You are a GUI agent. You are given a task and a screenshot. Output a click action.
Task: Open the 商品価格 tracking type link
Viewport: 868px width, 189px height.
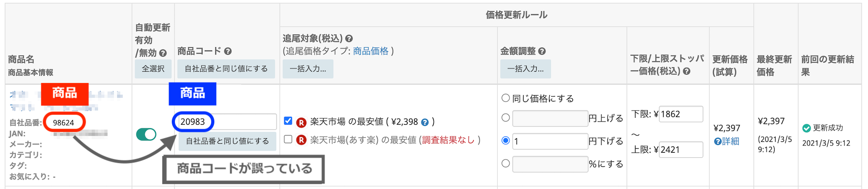coord(370,51)
